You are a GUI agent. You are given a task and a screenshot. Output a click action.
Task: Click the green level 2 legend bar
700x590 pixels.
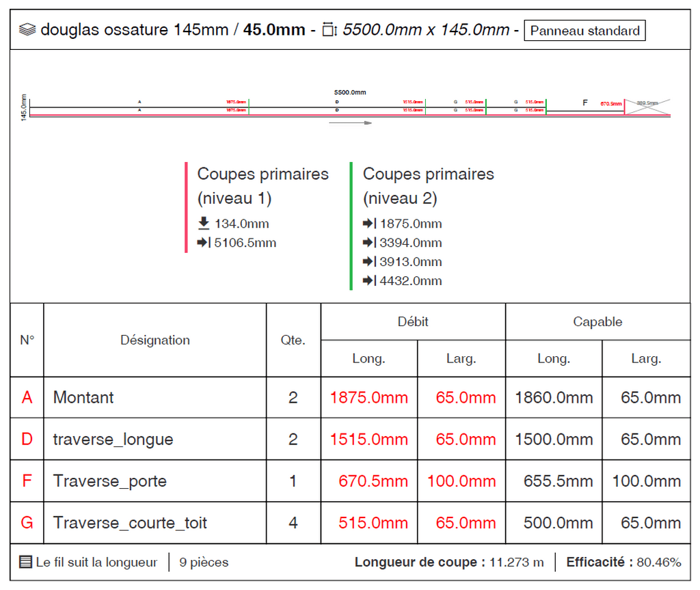[351, 226]
